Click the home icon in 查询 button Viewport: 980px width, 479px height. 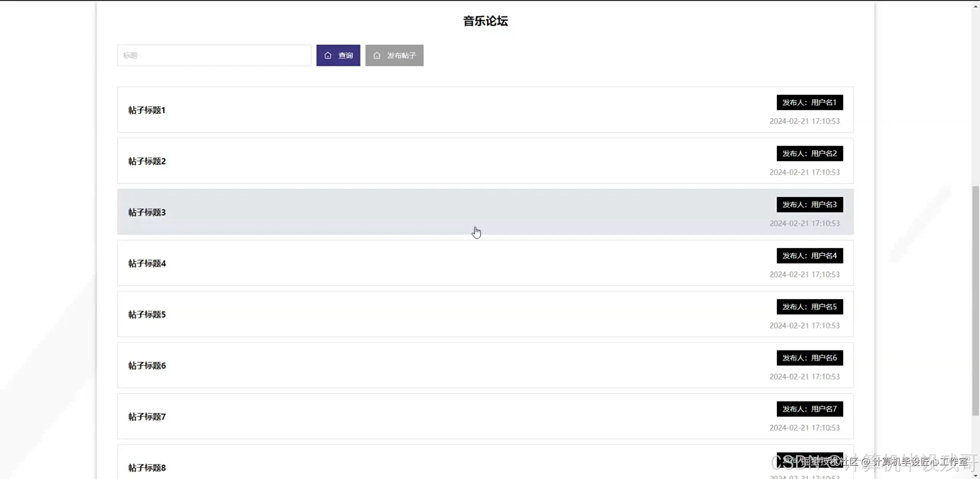tap(328, 56)
